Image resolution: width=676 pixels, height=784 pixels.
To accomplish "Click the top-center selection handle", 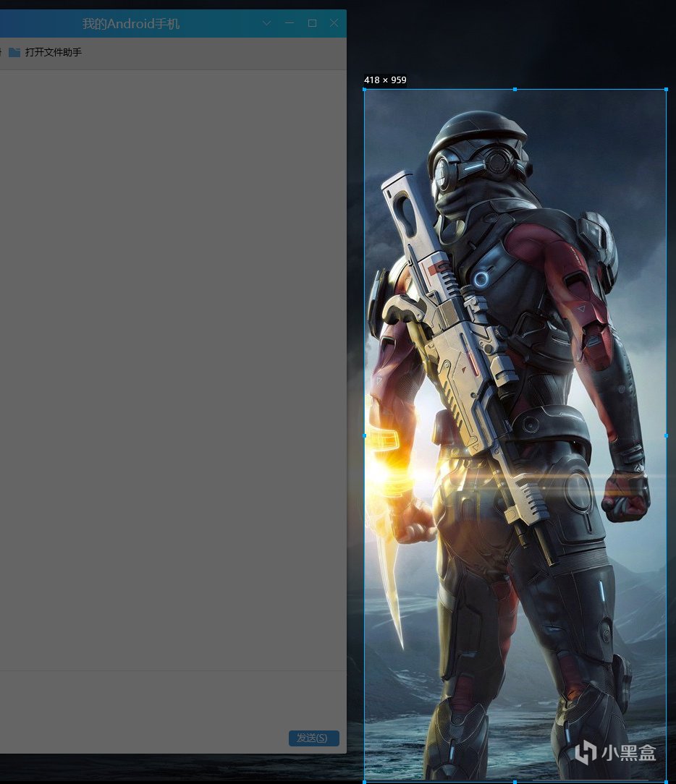I will [x=515, y=90].
